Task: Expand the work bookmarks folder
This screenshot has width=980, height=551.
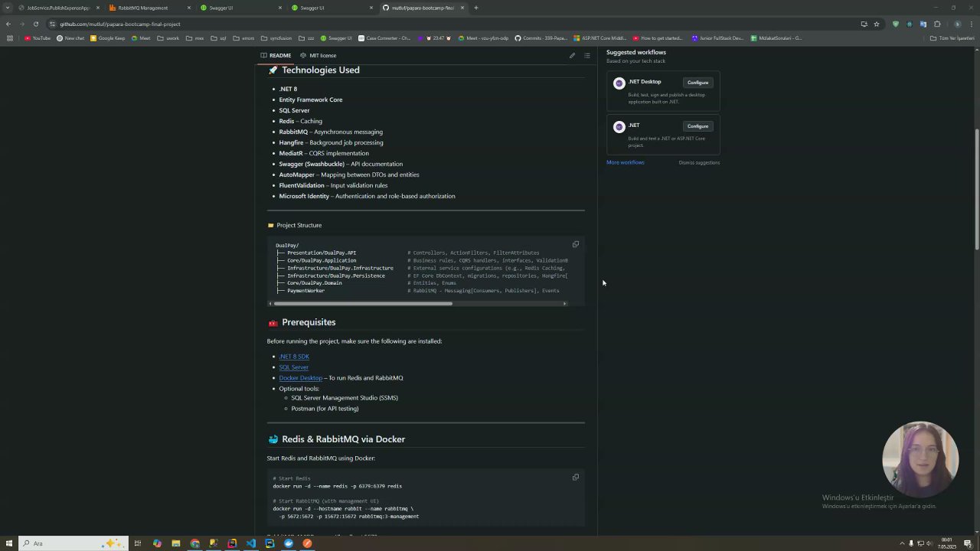Action: click(169, 38)
